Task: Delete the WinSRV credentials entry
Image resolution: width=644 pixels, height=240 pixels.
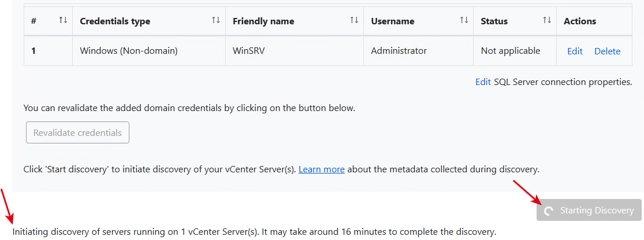Action: [x=607, y=51]
